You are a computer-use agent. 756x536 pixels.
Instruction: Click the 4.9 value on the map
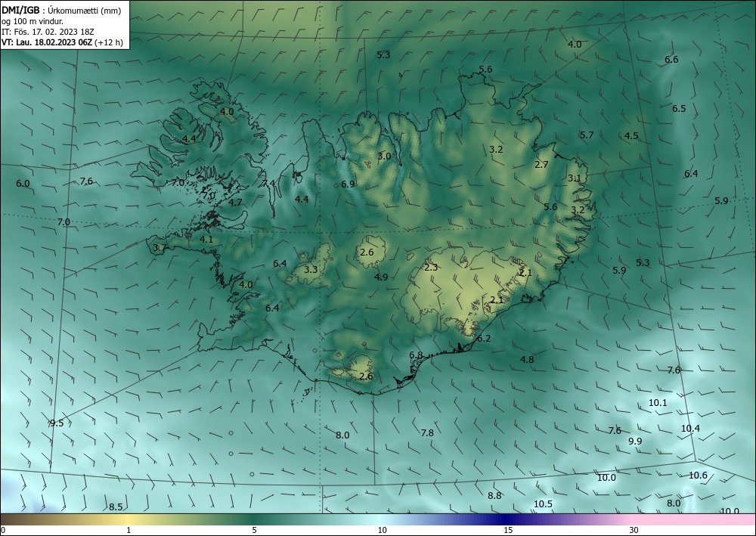pos(381,277)
